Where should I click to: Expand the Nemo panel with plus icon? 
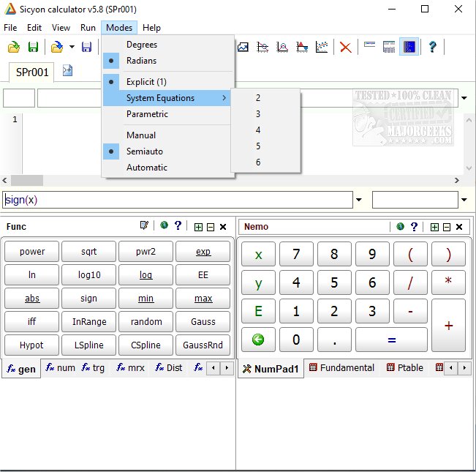[x=434, y=227]
